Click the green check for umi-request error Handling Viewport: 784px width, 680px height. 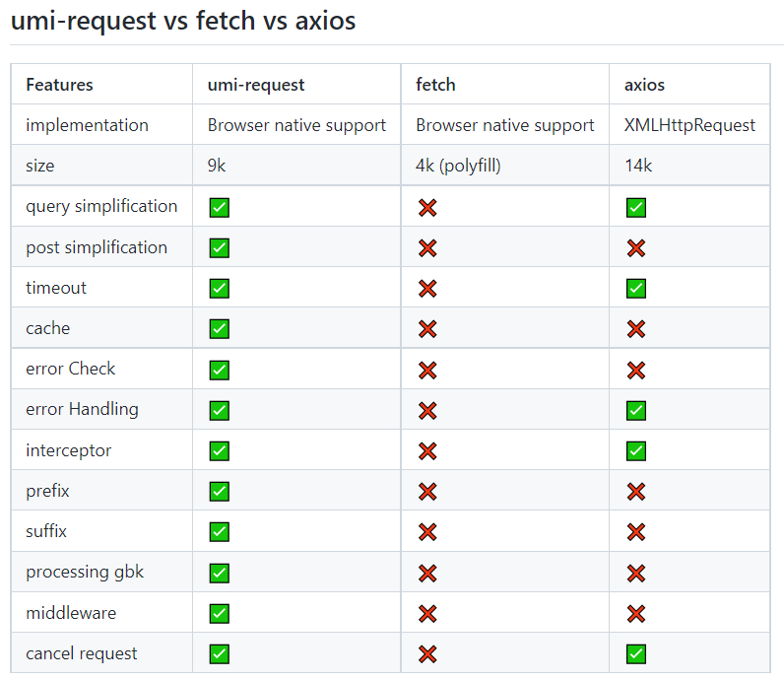point(219,411)
